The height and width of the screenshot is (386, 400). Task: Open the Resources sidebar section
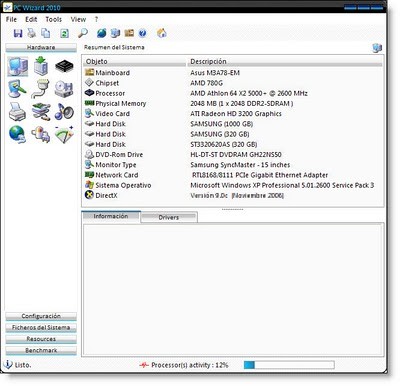(x=41, y=339)
